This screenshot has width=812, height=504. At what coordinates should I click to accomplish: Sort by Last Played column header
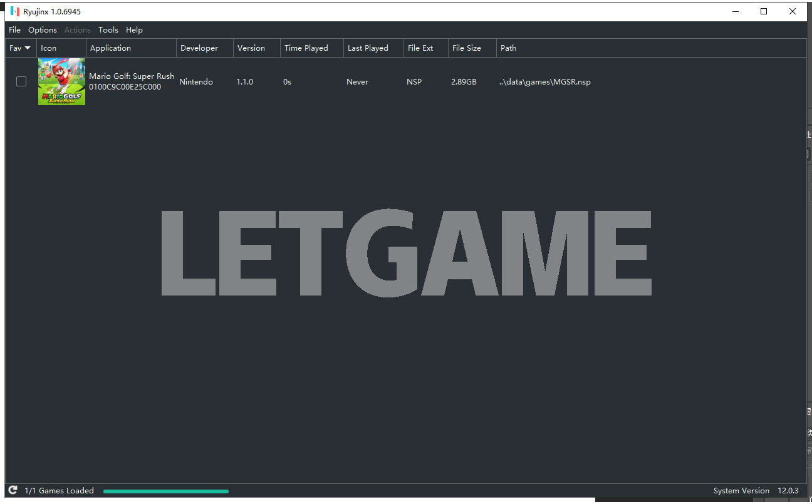368,48
